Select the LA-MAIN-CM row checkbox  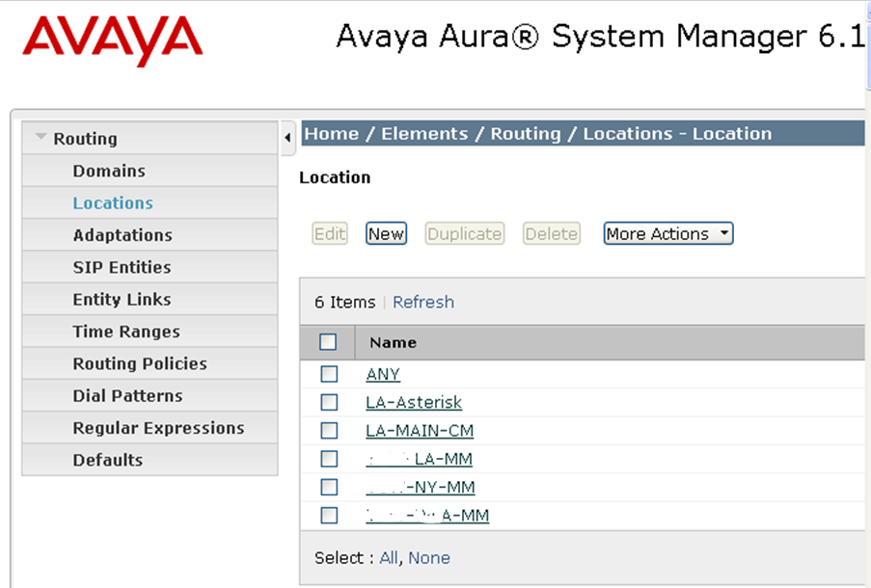pos(329,430)
